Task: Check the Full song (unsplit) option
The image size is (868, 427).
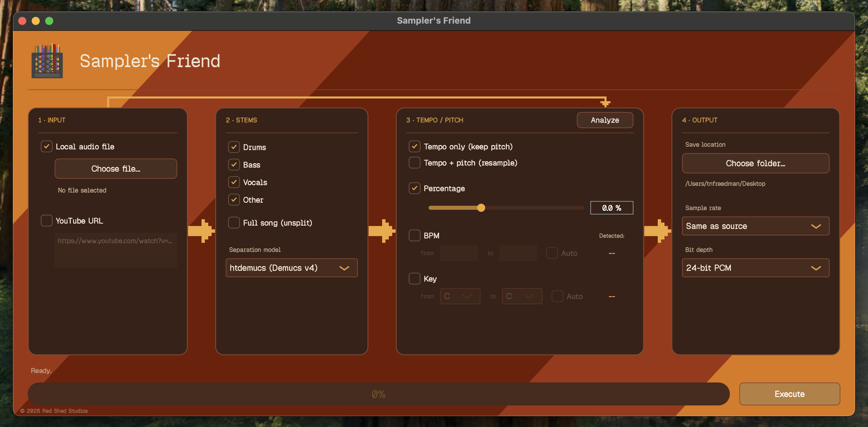Action: coord(234,223)
